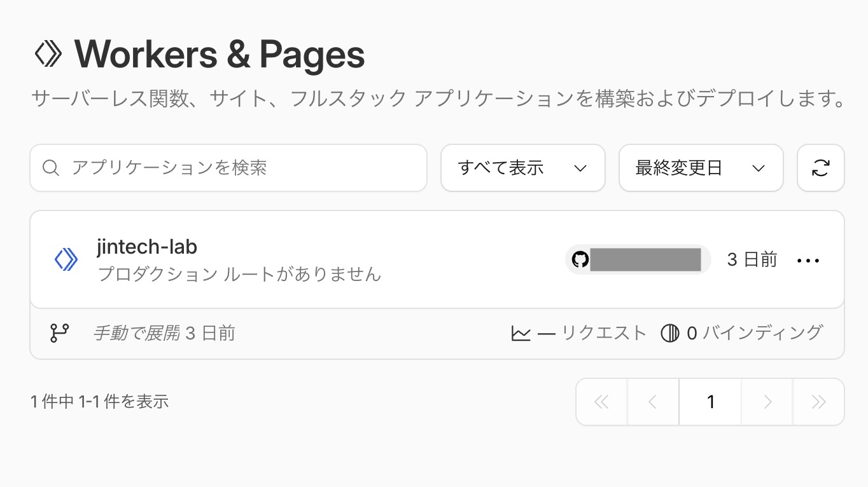Go to the first page with double-left arrows

[x=601, y=402]
